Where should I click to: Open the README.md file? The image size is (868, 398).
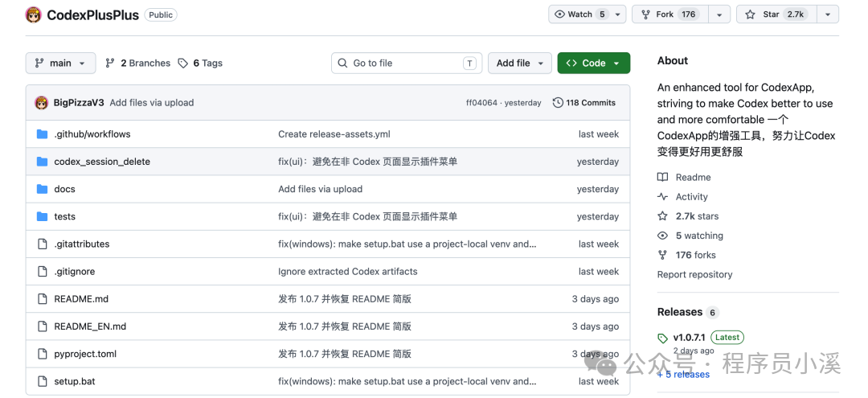pyautogui.click(x=81, y=299)
